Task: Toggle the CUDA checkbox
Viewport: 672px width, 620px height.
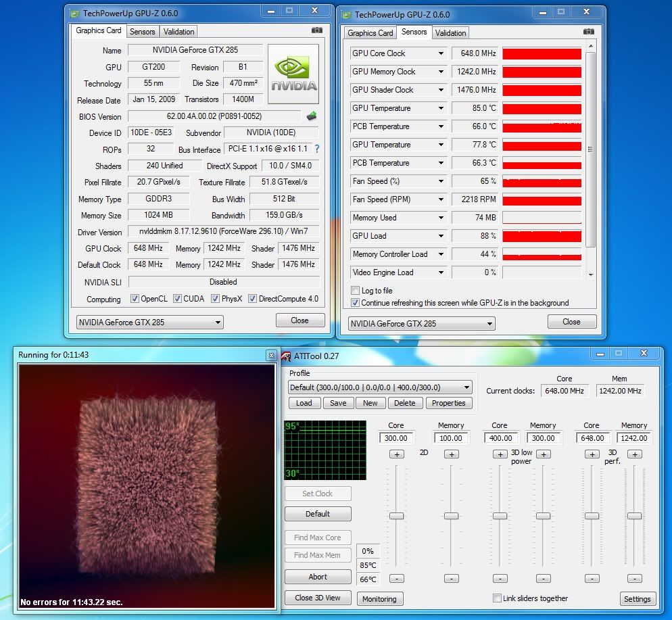Action: click(177, 299)
